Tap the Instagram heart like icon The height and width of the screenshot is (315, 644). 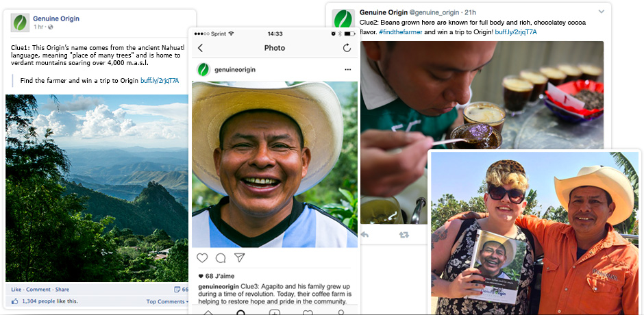pos(202,258)
